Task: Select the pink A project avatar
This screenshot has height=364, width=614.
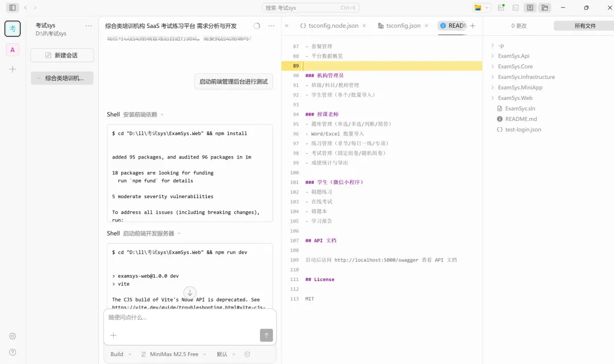Action: pos(13,49)
